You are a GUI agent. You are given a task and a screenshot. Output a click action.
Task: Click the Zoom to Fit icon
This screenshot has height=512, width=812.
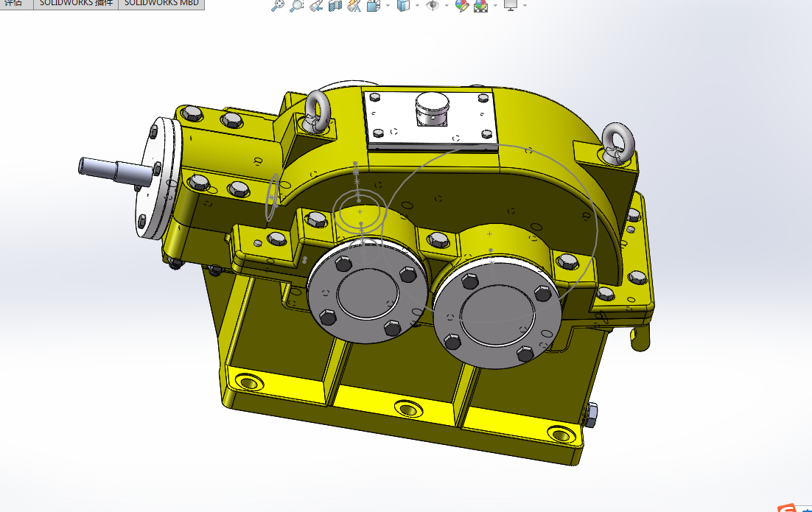[278, 5]
